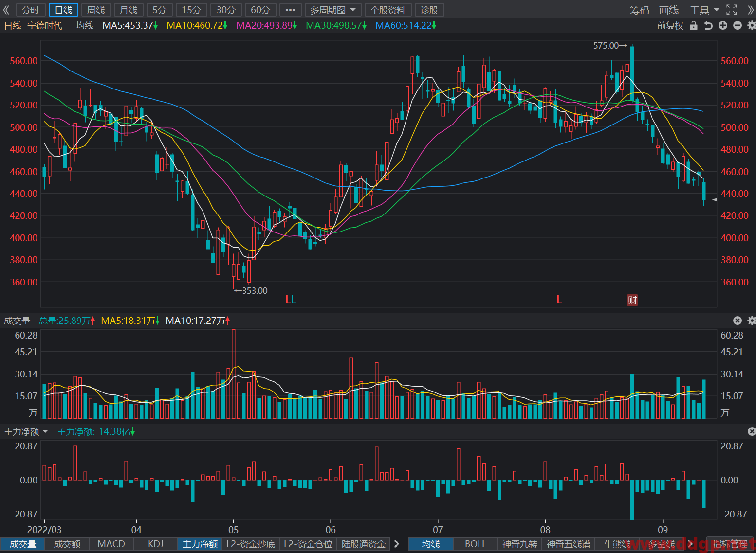Close the 主力净额 indicator panel
The height and width of the screenshot is (553, 756).
coord(752,431)
